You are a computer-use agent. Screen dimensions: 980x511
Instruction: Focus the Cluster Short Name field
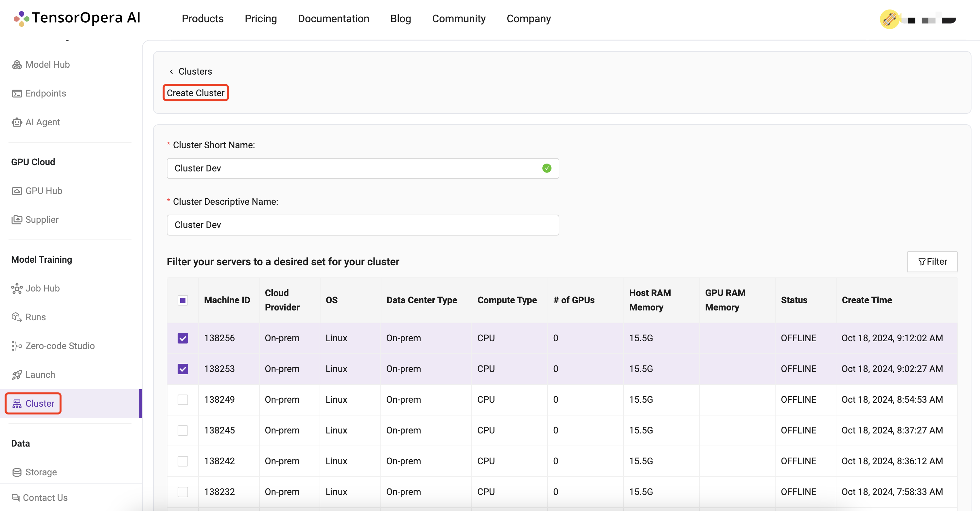[x=363, y=168]
